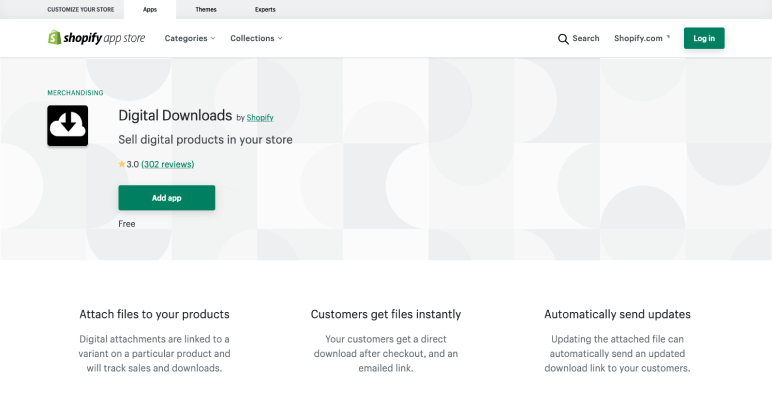This screenshot has width=772, height=400.
Task: Click the yellow rating star
Action: 122,164
